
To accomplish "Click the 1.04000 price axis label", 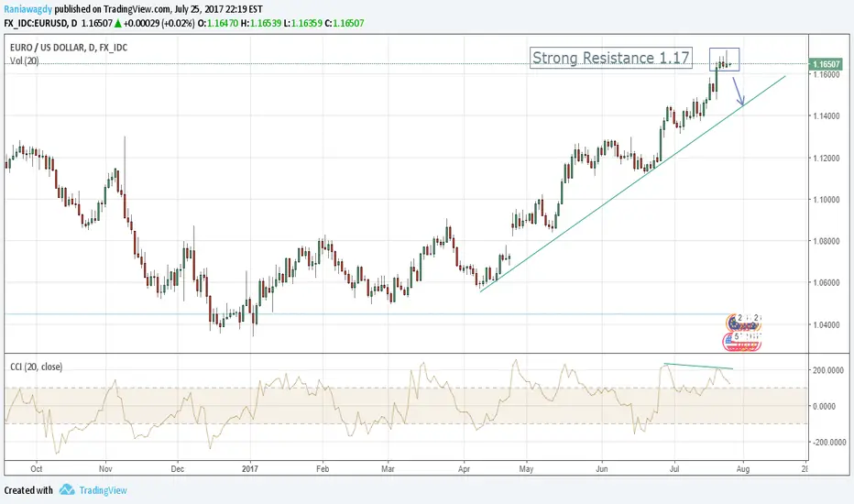I will (827, 324).
